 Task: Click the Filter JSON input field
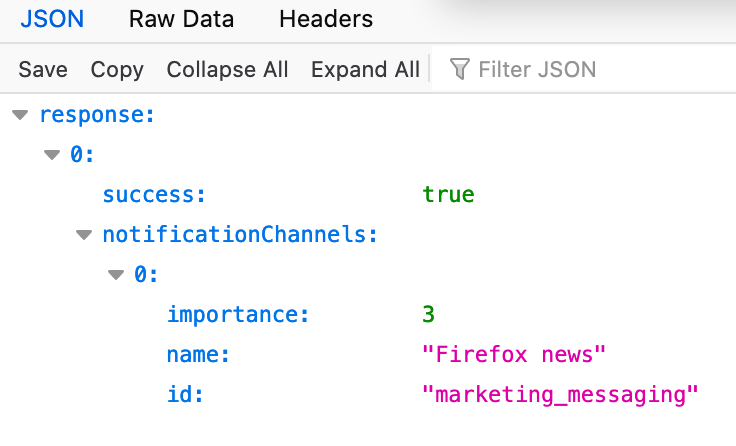[x=582, y=69]
